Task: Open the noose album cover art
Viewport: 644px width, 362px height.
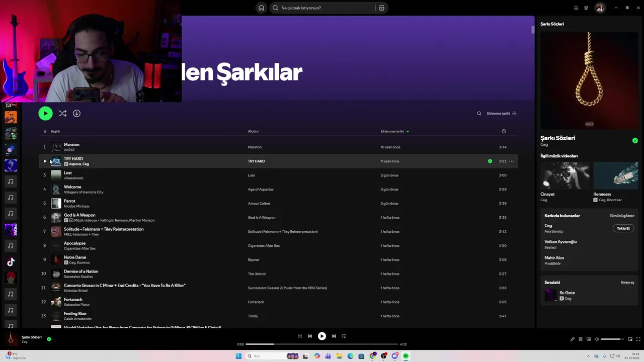Action: pos(589,80)
